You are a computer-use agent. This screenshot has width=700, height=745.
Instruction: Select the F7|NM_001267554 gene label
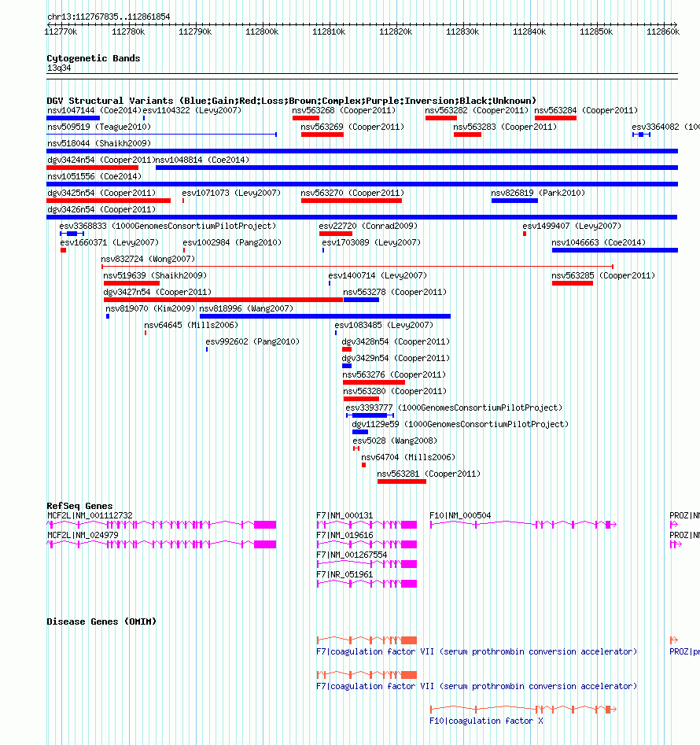(352, 555)
